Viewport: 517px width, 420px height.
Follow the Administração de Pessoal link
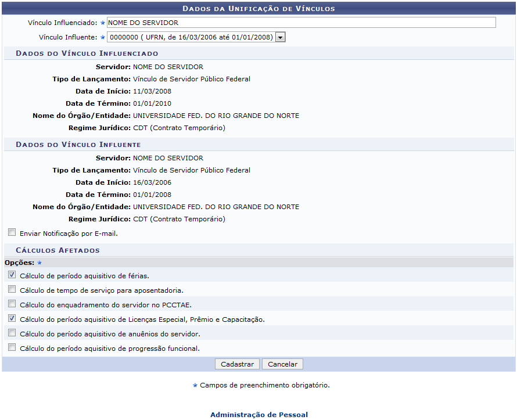[258, 415]
